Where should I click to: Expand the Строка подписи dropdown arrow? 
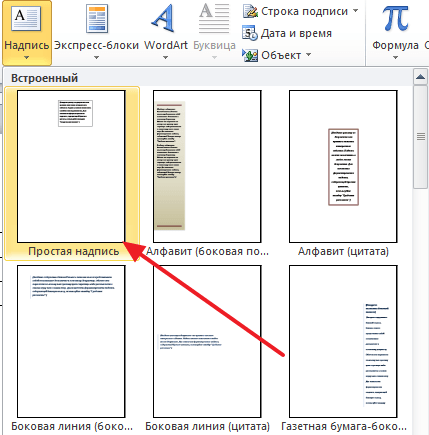coord(356,11)
